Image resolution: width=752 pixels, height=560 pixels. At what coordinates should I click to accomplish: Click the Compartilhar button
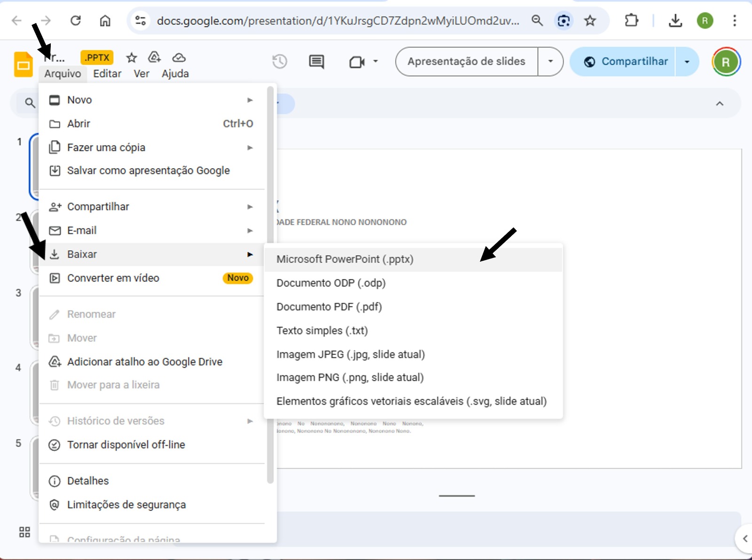click(x=626, y=62)
